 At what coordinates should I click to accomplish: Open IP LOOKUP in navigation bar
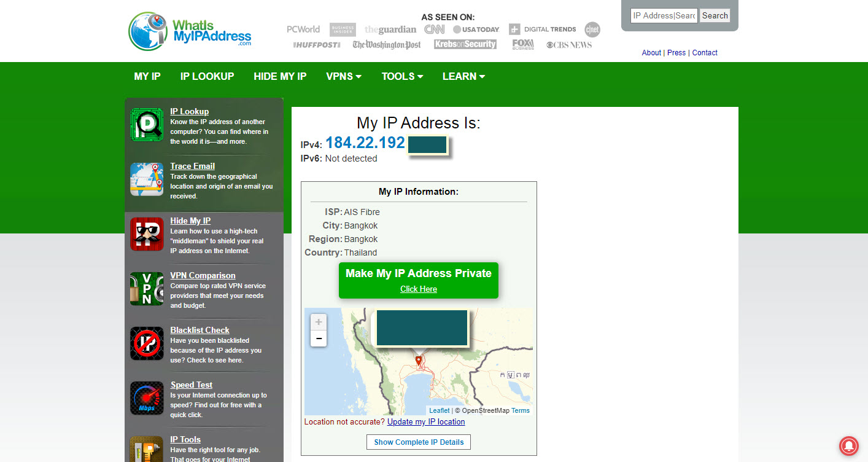click(207, 76)
